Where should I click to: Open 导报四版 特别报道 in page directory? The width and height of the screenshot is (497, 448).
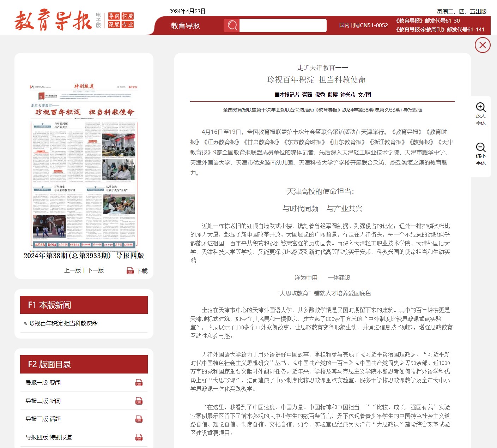click(x=49, y=437)
